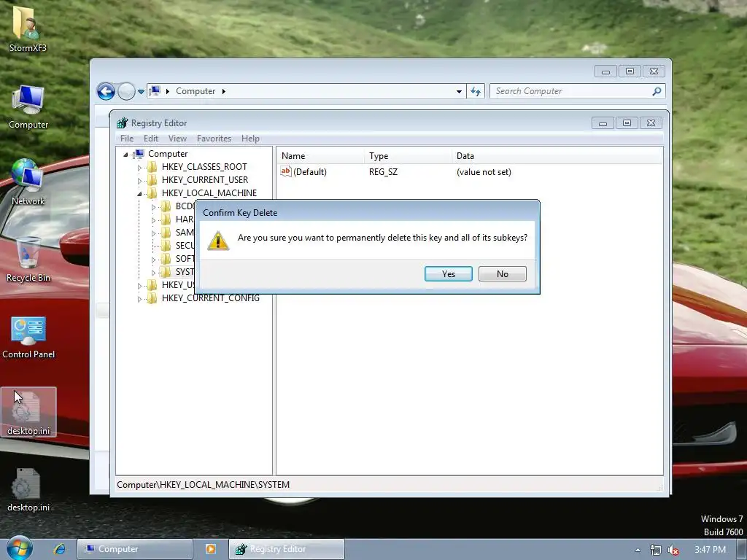Maximize the Registry Editor window
Screen dimensions: 747x560
[627, 123]
